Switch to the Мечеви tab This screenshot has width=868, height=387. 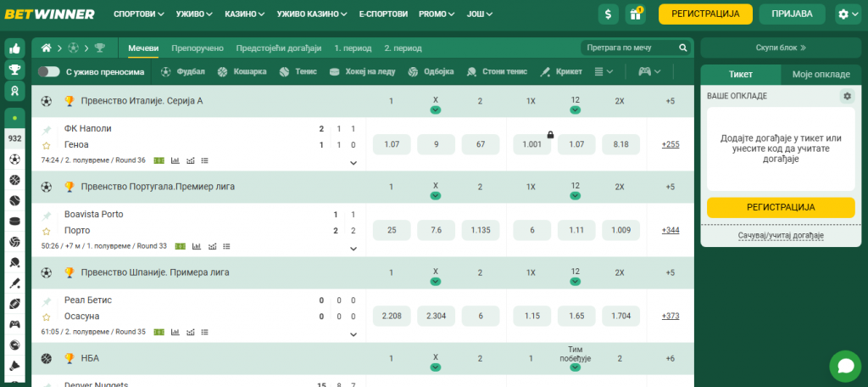[143, 48]
